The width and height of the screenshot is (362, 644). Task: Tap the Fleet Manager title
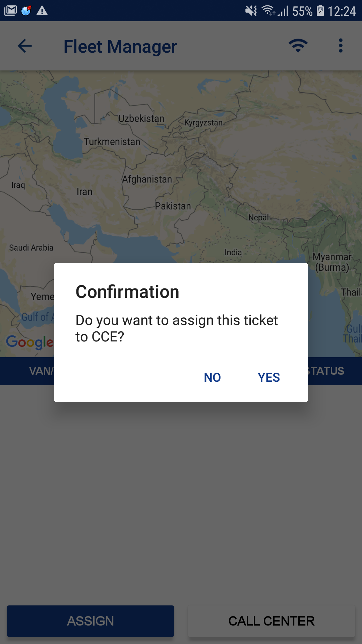click(x=120, y=47)
